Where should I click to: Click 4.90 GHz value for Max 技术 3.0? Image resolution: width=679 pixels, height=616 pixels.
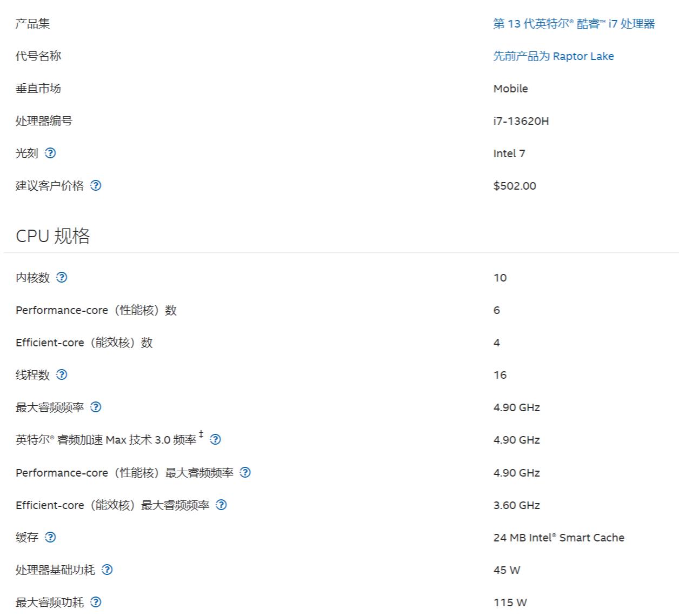click(516, 440)
